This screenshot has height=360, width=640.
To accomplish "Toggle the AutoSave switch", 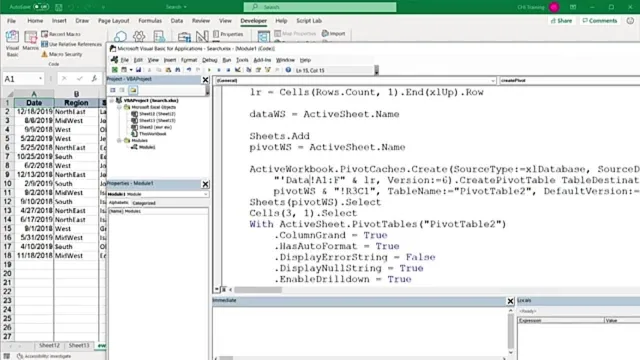I will pyautogui.click(x=41, y=7).
